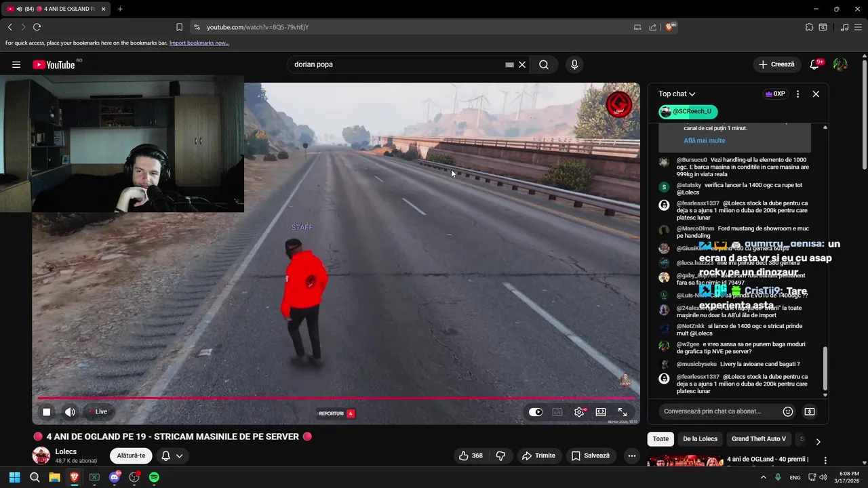Reload the current page
The image size is (868, 488).
tap(37, 27)
